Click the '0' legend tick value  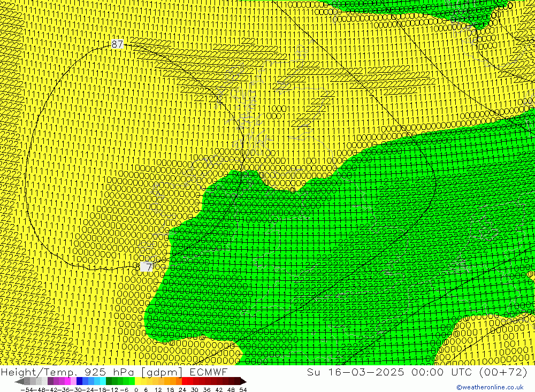tap(136, 390)
